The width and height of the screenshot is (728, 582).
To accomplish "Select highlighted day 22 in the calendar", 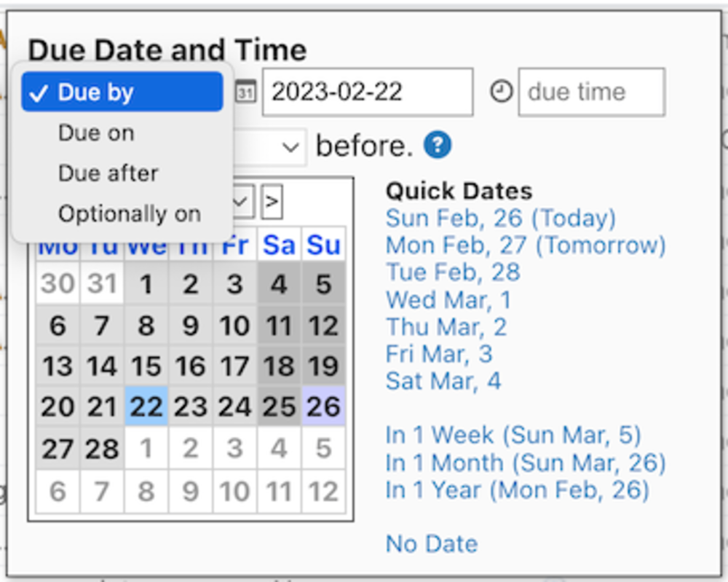I will point(146,406).
